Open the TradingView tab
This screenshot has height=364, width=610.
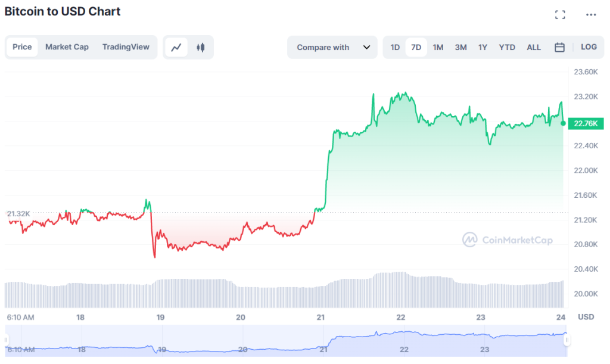(126, 46)
